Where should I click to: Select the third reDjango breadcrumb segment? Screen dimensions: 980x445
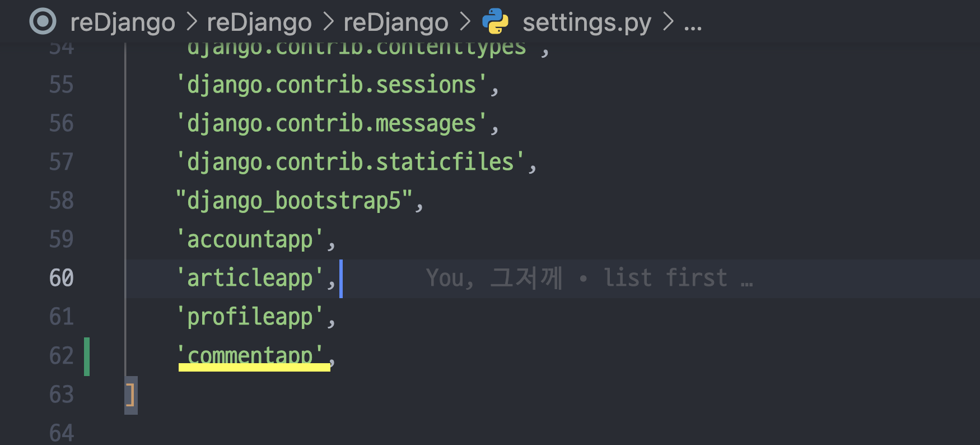396,22
